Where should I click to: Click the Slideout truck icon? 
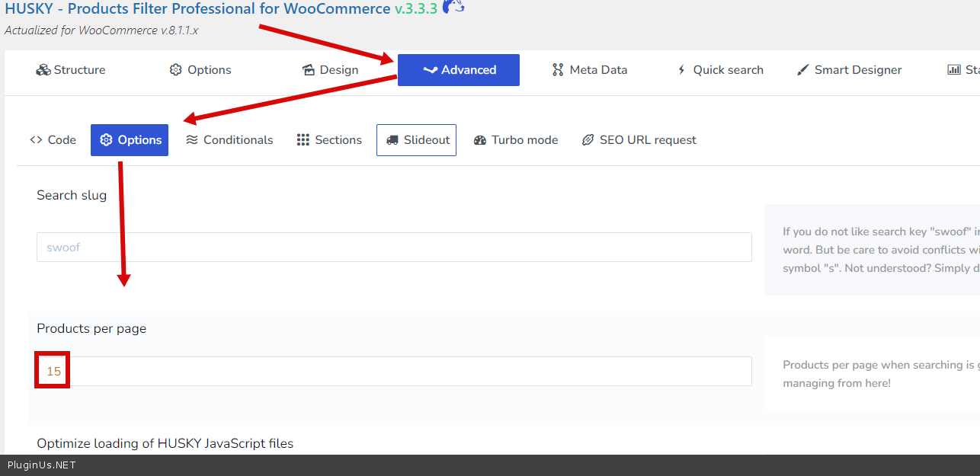click(x=392, y=140)
